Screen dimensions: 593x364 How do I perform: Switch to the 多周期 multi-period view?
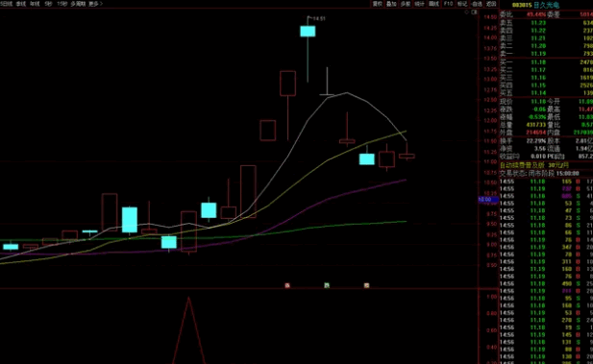(x=78, y=4)
